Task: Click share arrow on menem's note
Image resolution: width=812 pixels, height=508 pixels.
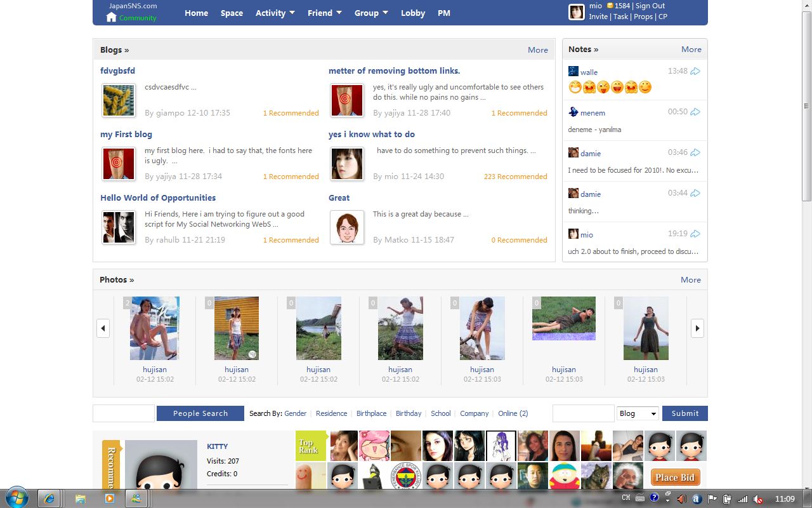Action: 695,112
